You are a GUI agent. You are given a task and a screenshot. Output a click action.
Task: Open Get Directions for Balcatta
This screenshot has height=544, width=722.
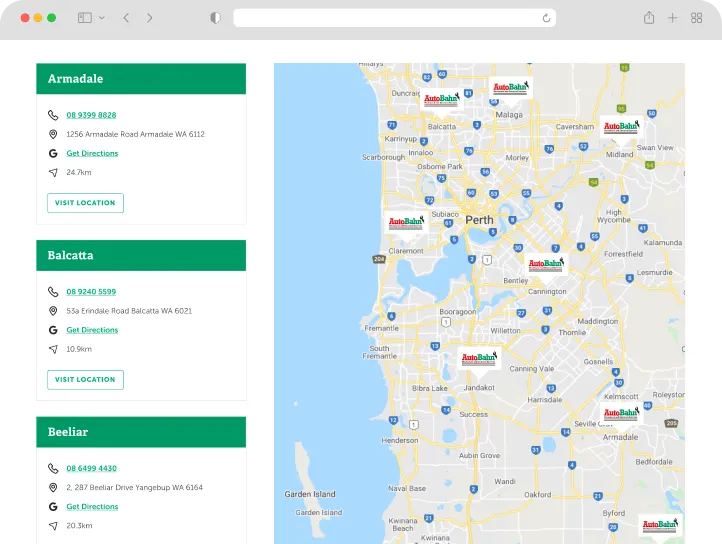(92, 330)
